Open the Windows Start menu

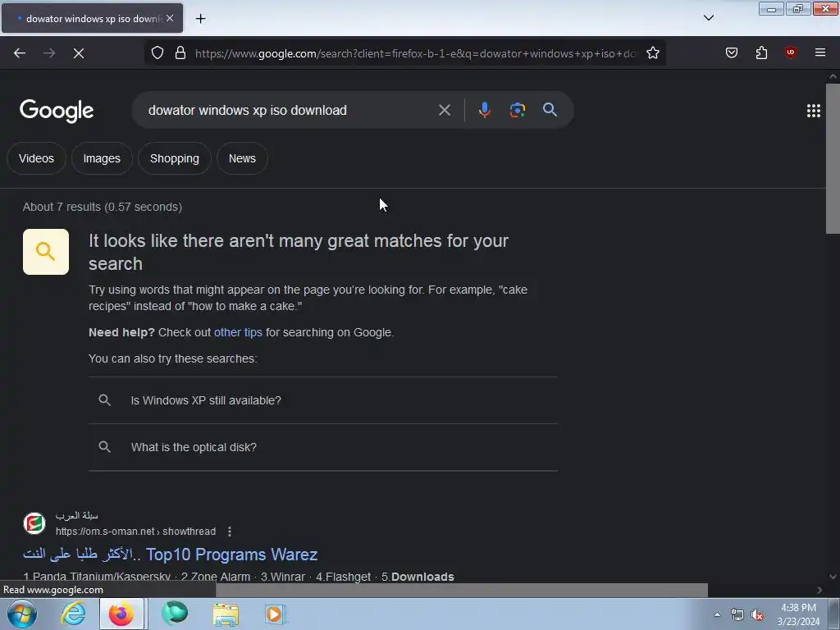coord(22,614)
